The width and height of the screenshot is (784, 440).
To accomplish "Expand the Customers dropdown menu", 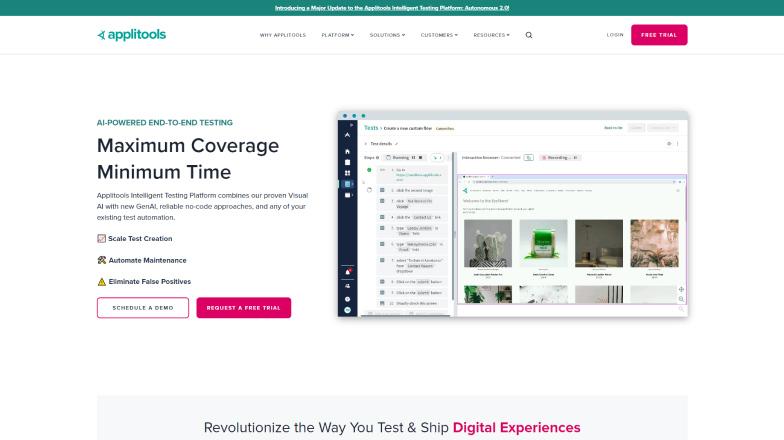I will tap(439, 35).
